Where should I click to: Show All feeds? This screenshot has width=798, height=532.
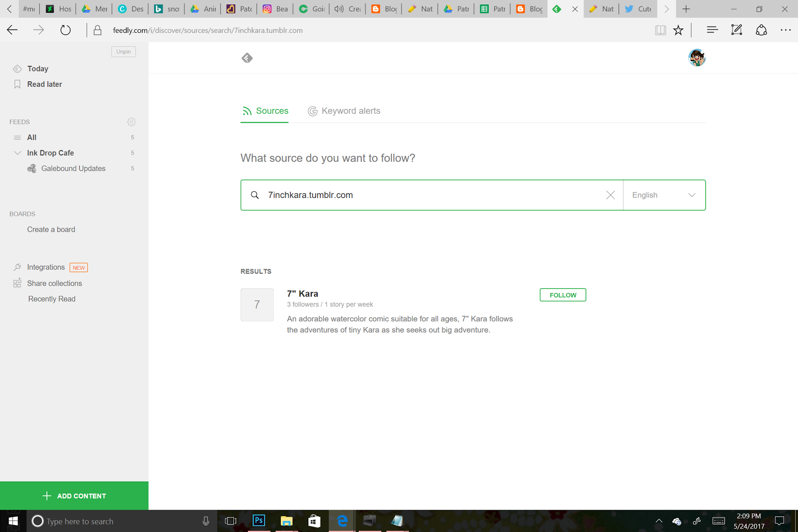pos(32,138)
